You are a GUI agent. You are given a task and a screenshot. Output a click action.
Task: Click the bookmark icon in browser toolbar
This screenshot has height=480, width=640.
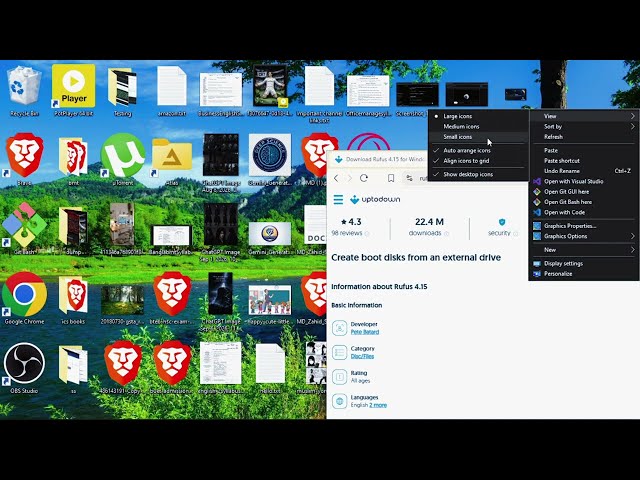[391, 178]
